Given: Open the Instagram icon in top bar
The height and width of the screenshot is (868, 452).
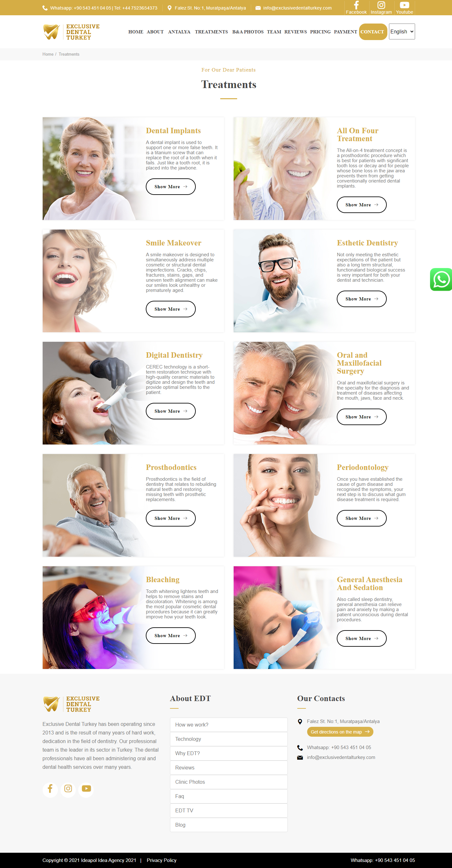Looking at the screenshot, I should 381,5.
